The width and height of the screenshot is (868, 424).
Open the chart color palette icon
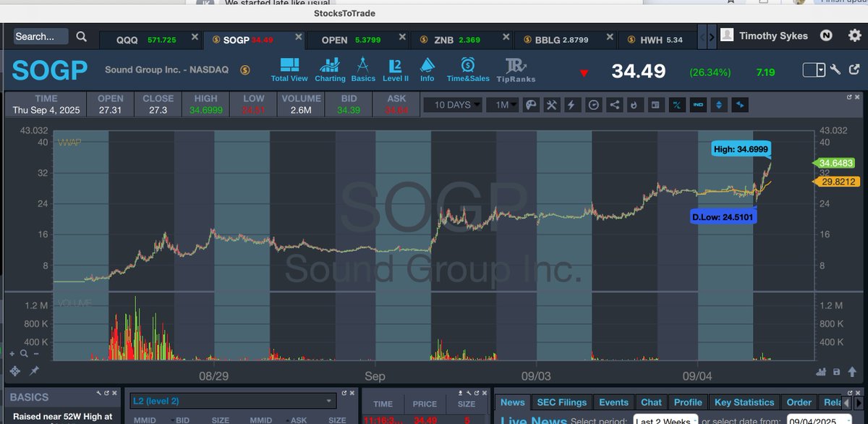pyautogui.click(x=530, y=105)
